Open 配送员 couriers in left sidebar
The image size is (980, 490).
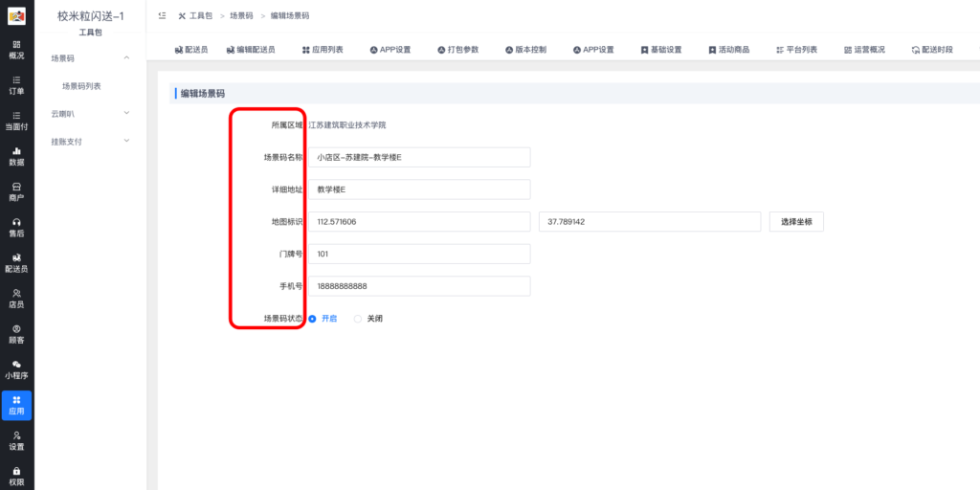click(x=17, y=264)
